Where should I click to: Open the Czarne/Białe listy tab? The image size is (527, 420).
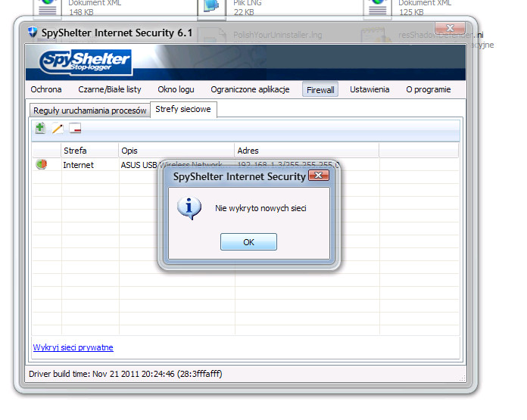tap(110, 89)
